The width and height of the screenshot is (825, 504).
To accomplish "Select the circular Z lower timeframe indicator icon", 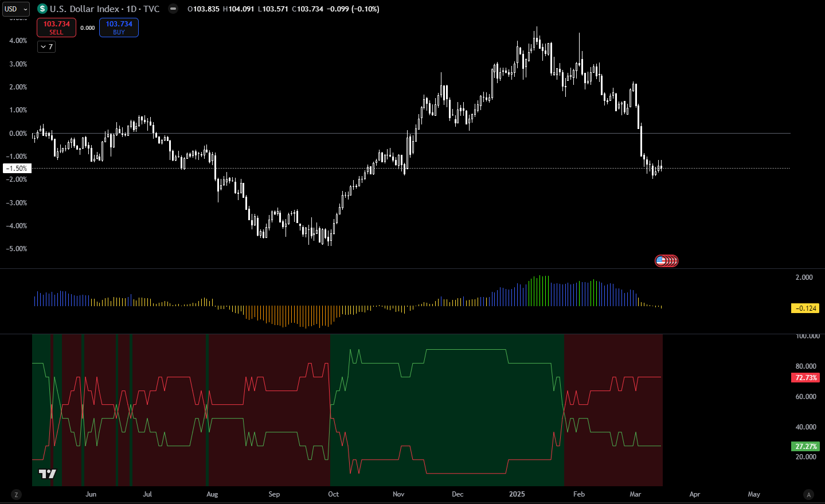I will point(16,494).
